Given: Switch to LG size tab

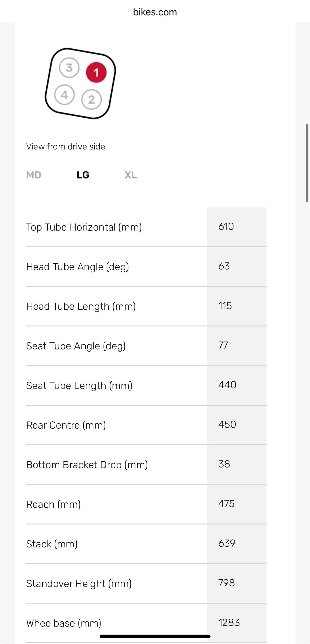Looking at the screenshot, I should coord(83,175).
